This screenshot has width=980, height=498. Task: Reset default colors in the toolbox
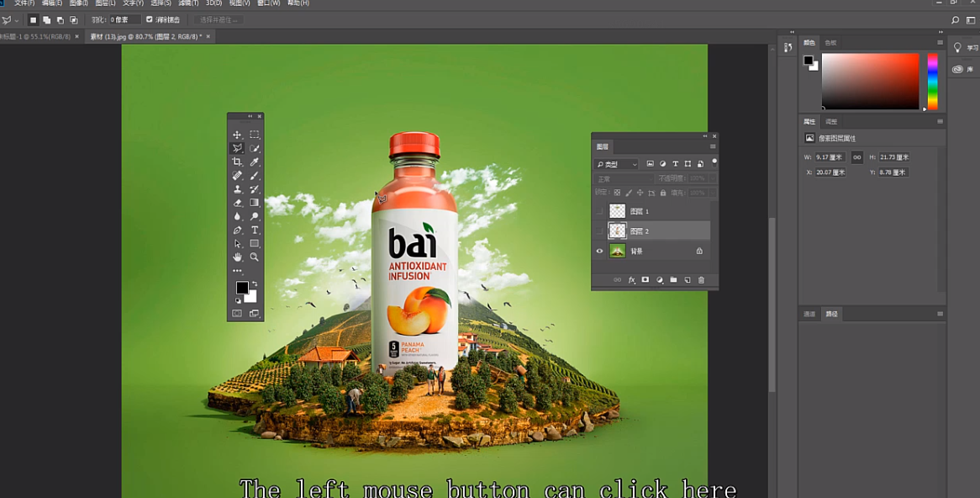tap(238, 301)
